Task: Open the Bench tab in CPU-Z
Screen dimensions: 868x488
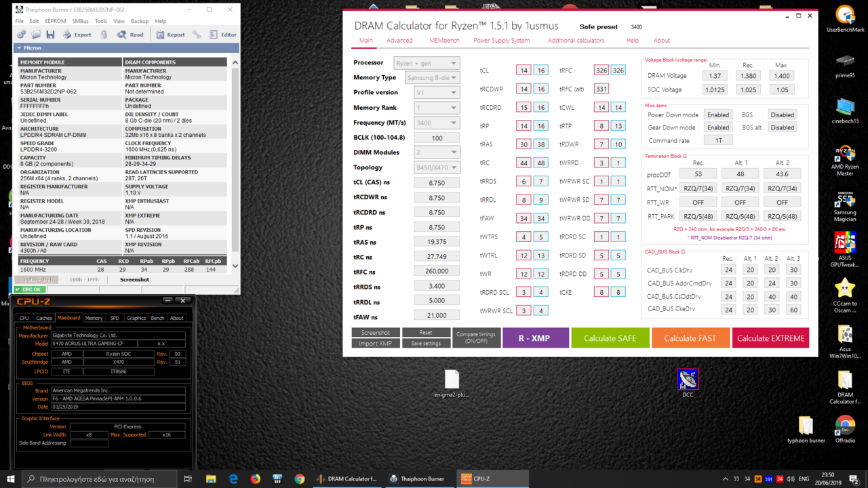Action: point(157,318)
